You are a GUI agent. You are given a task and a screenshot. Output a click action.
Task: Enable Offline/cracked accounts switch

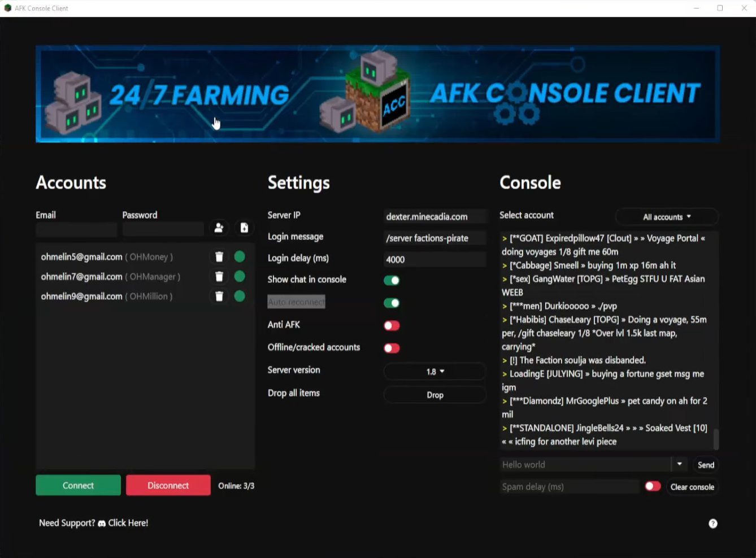392,348
